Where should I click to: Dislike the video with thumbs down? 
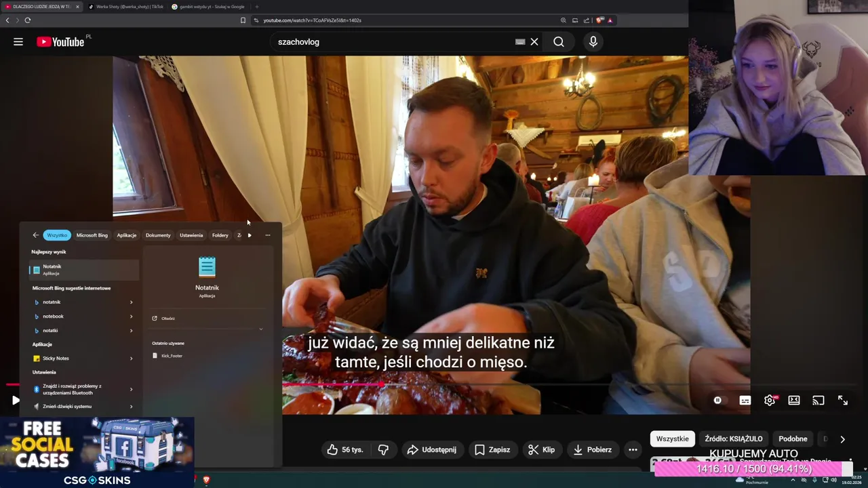pos(384,449)
